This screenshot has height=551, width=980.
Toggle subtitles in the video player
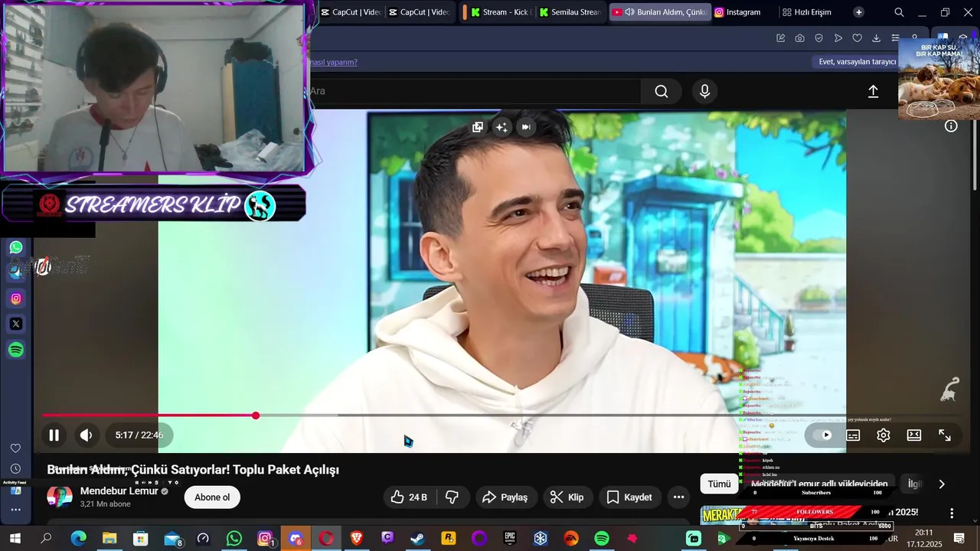tap(853, 435)
